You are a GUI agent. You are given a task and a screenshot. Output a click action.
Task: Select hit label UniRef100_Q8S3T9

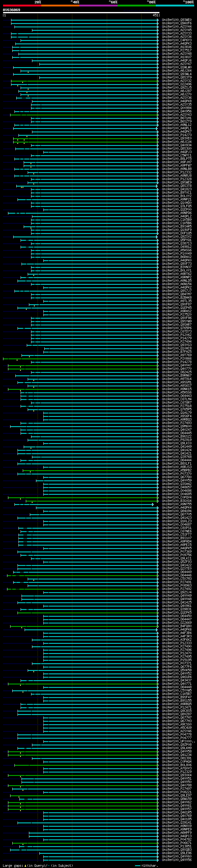click(177, 78)
